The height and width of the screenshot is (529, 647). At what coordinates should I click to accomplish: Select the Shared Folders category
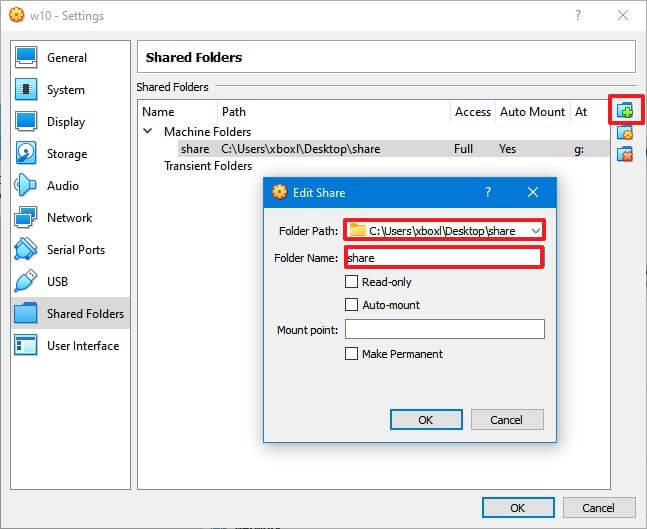click(x=70, y=313)
